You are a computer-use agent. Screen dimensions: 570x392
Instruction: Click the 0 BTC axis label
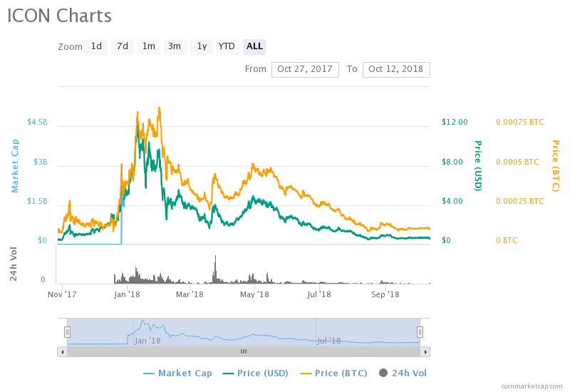(x=507, y=240)
